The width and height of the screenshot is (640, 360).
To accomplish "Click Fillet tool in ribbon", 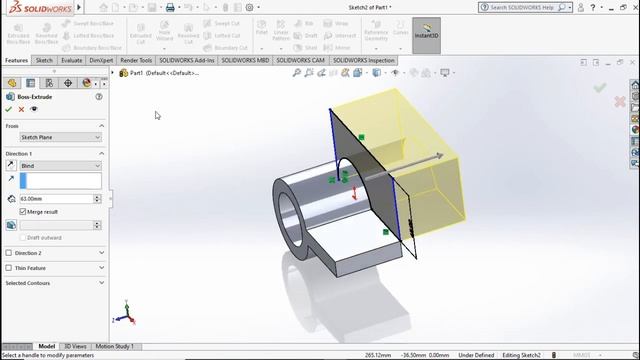I will [x=262, y=27].
